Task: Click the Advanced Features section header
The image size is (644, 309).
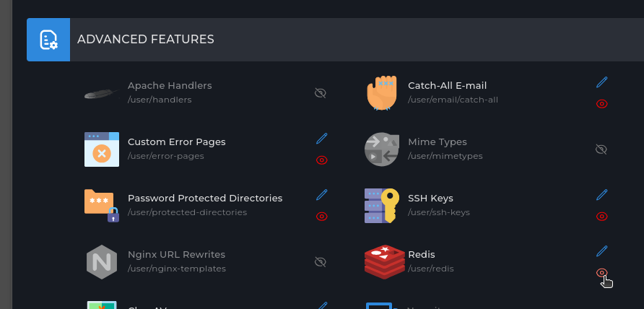Action: (x=146, y=40)
